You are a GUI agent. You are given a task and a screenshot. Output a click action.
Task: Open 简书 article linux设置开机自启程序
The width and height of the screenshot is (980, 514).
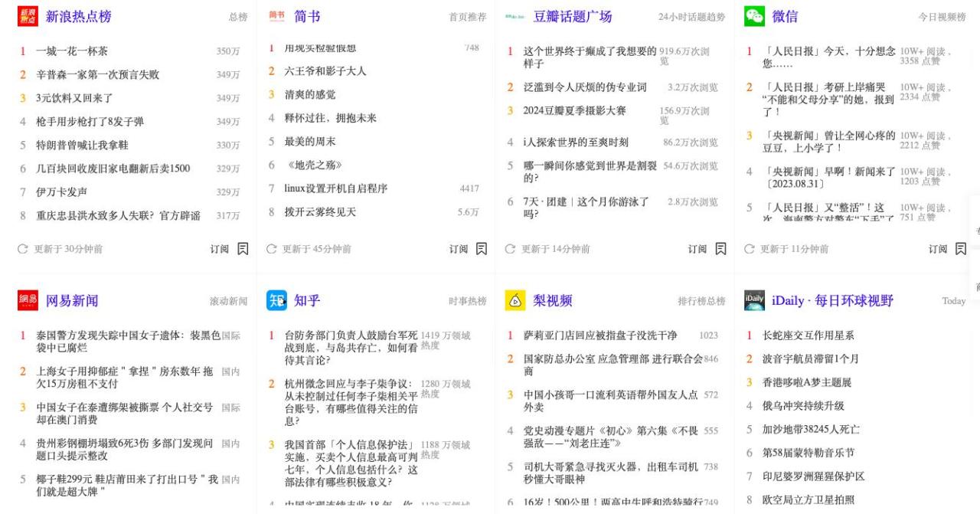336,188
